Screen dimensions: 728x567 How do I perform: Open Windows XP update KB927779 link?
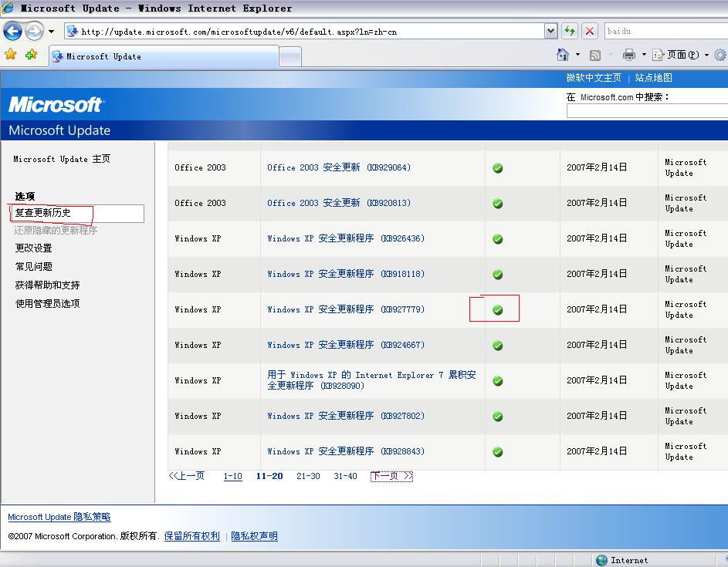pos(346,309)
